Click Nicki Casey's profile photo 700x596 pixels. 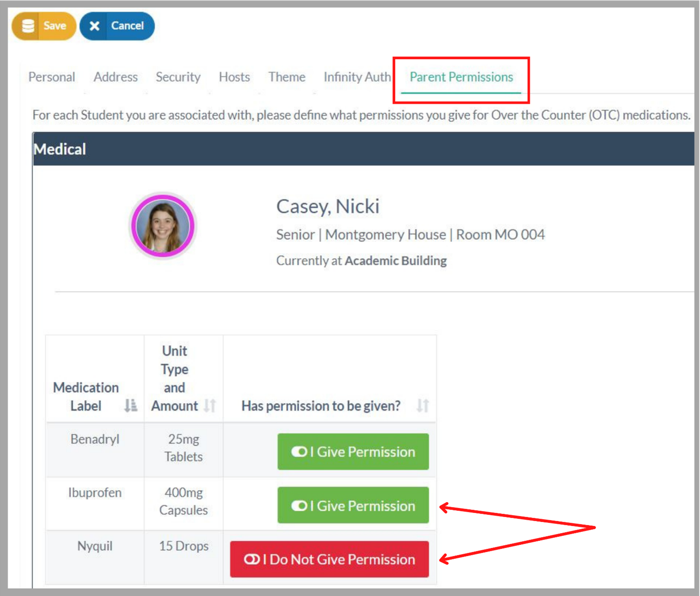point(163,226)
